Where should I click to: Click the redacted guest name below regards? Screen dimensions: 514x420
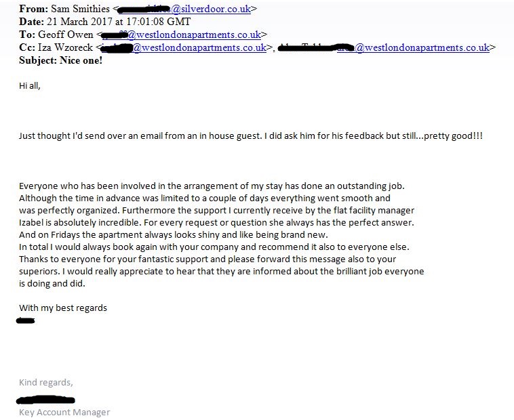pos(26,320)
